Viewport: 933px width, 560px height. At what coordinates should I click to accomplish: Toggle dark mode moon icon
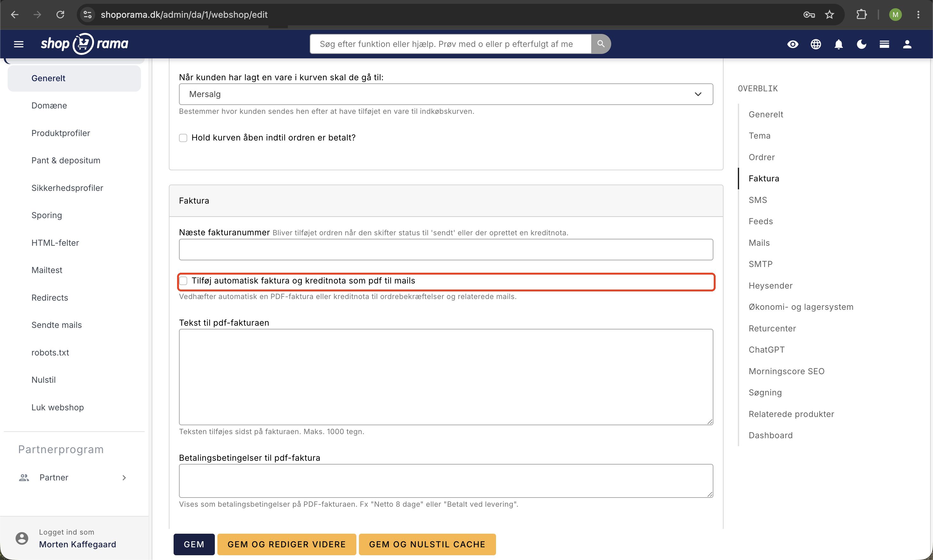pyautogui.click(x=861, y=44)
